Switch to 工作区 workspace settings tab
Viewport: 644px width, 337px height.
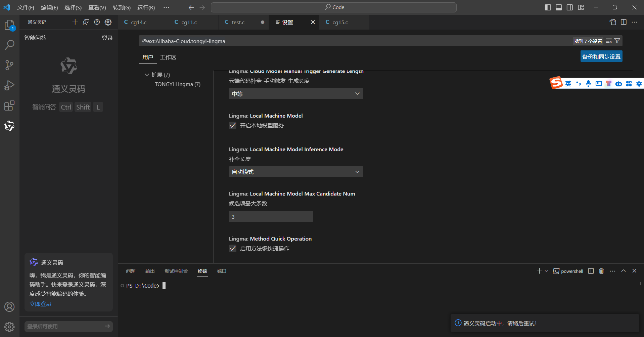click(x=168, y=57)
